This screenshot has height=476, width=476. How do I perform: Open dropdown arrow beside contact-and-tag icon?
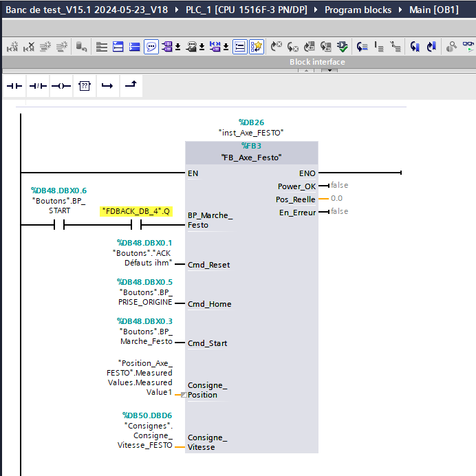[x=226, y=47]
